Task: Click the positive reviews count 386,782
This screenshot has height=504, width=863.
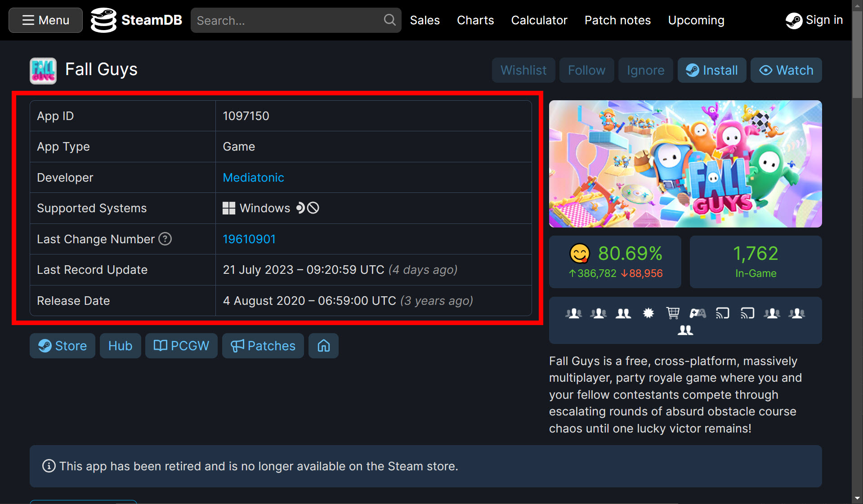Action: 592,273
